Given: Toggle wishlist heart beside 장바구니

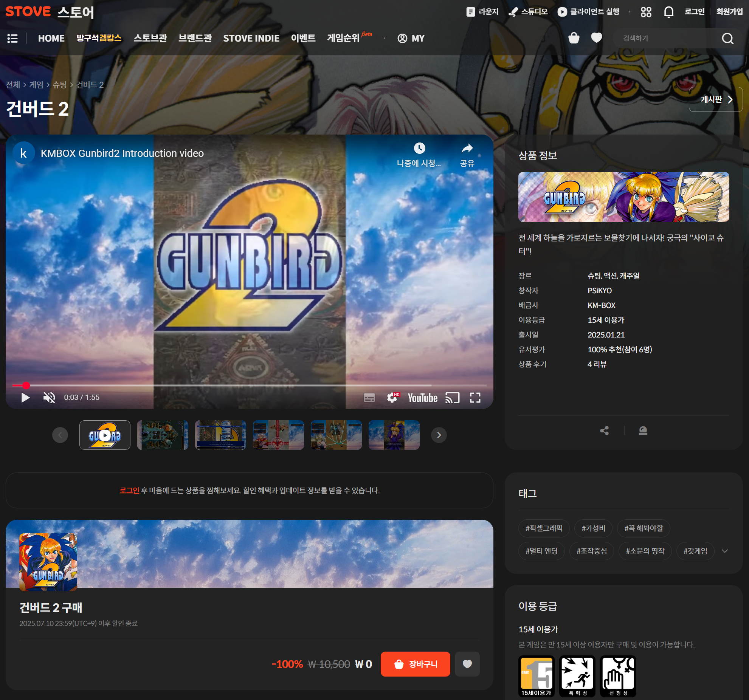Looking at the screenshot, I should click(x=467, y=664).
